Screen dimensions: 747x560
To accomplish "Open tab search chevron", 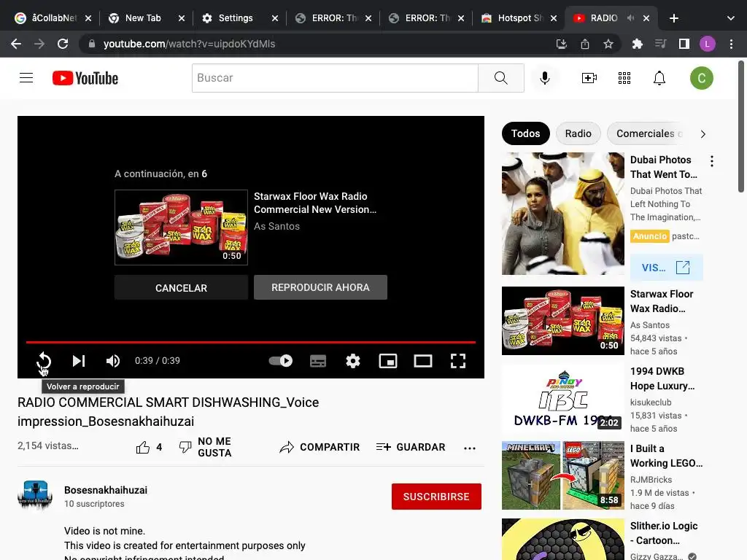I will tap(731, 18).
